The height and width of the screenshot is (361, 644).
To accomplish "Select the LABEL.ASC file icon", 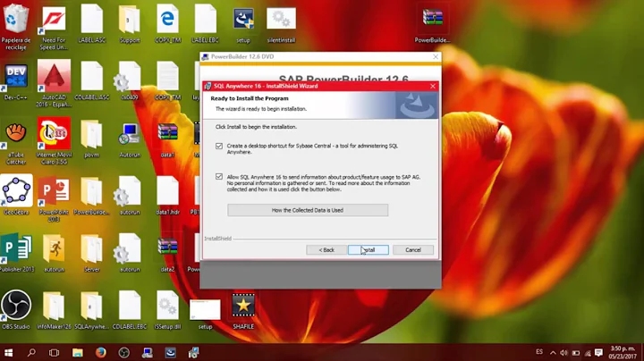I will pyautogui.click(x=91, y=24).
